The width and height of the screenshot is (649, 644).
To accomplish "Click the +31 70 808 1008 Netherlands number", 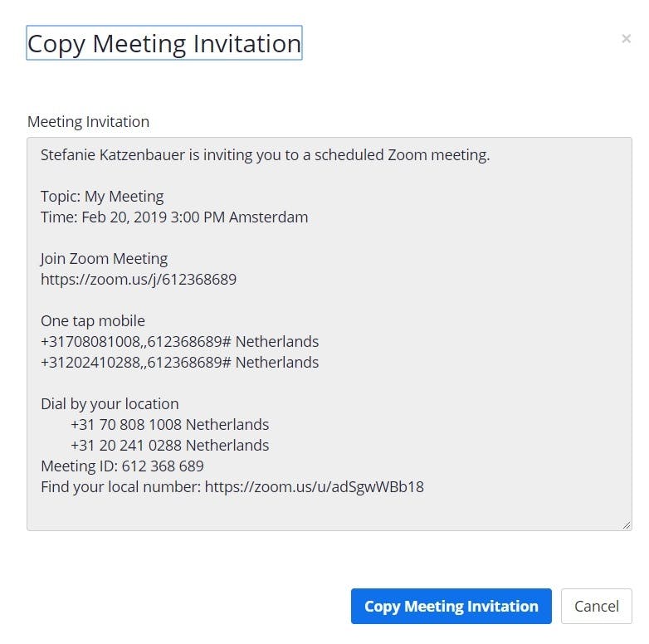I will coord(169,424).
